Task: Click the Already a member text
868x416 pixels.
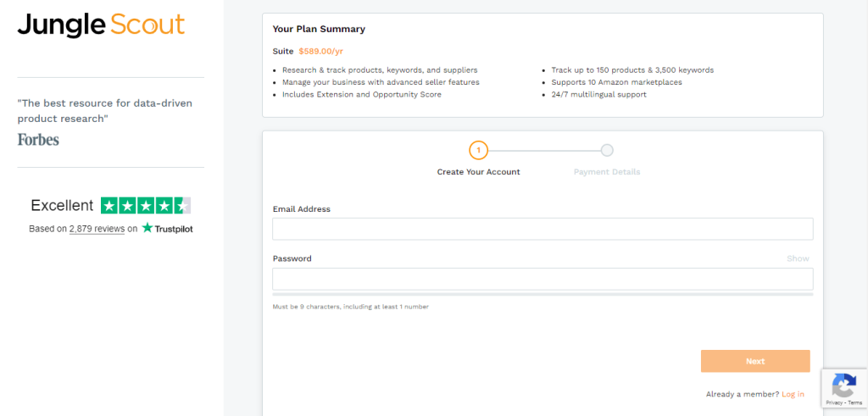Action: 742,395
